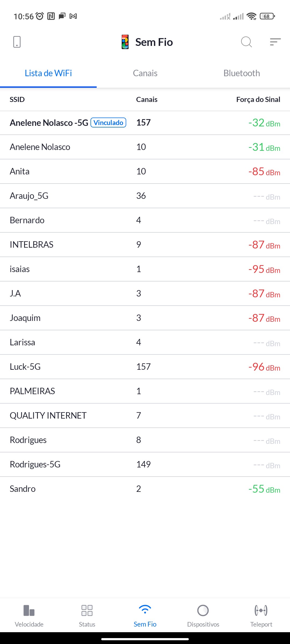This screenshot has height=644, width=290.
Task: Sort by the SSID column header
Action: click(x=17, y=100)
